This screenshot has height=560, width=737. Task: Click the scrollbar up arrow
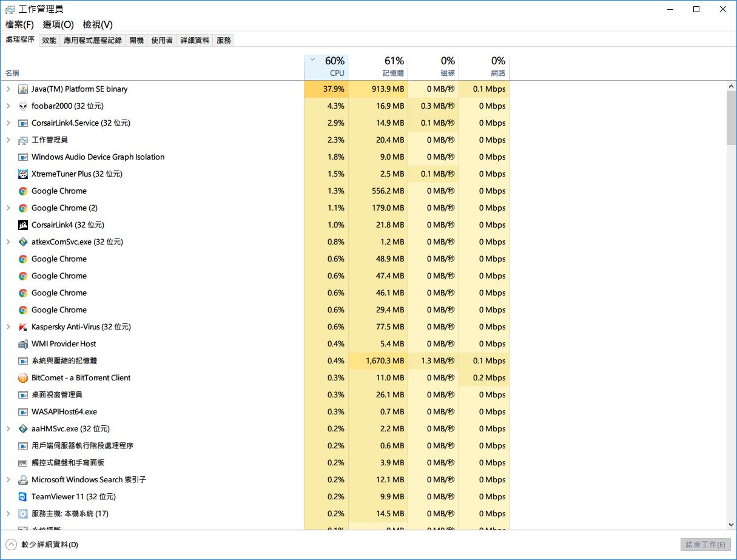click(x=731, y=87)
